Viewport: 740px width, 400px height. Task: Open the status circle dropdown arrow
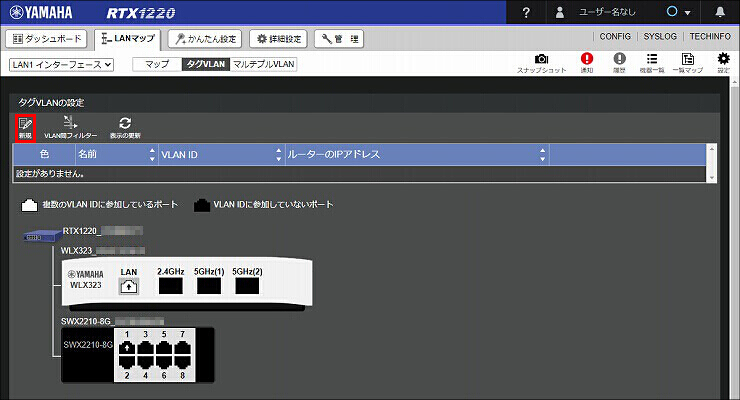688,13
